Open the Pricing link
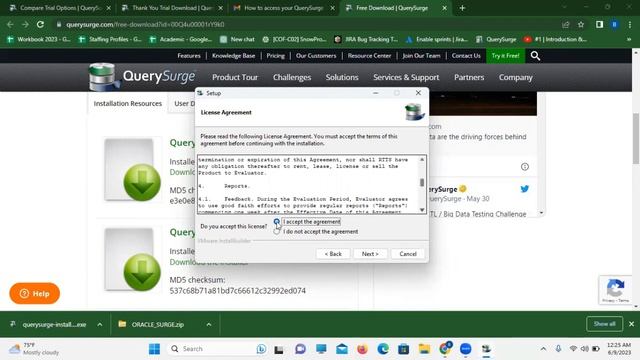Viewport: 640px width, 360px height. coord(276,56)
